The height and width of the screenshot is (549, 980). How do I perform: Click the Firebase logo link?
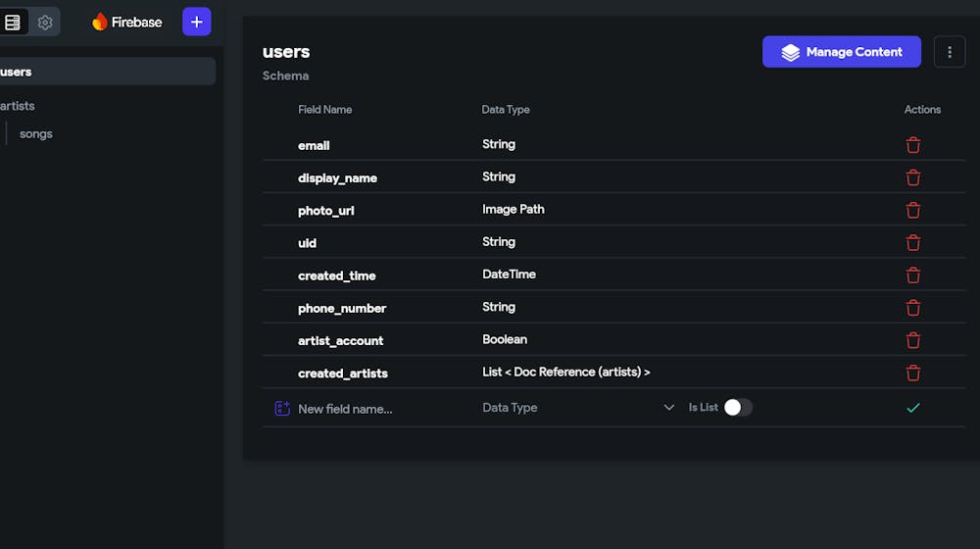(127, 22)
